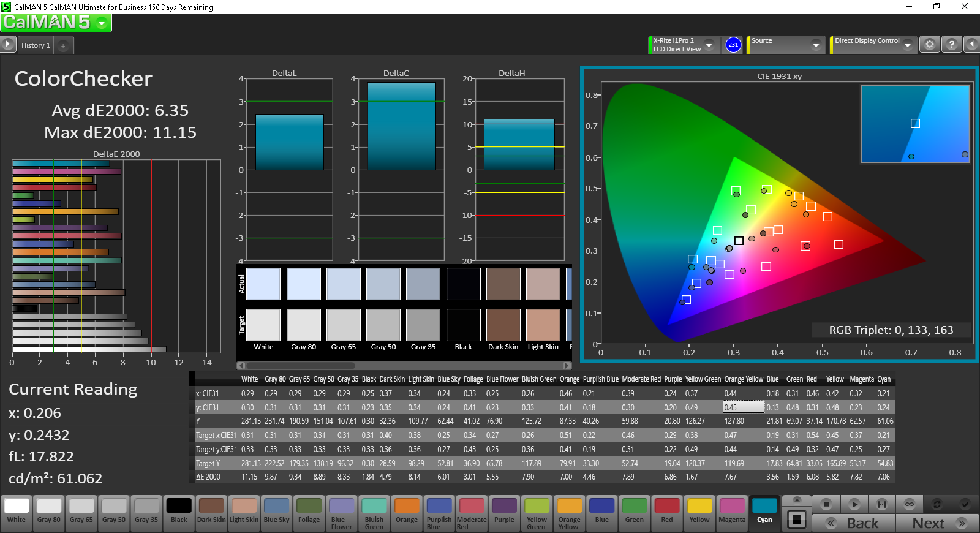Open the pattern window square icon
The height and width of the screenshot is (533, 980).
[796, 520]
